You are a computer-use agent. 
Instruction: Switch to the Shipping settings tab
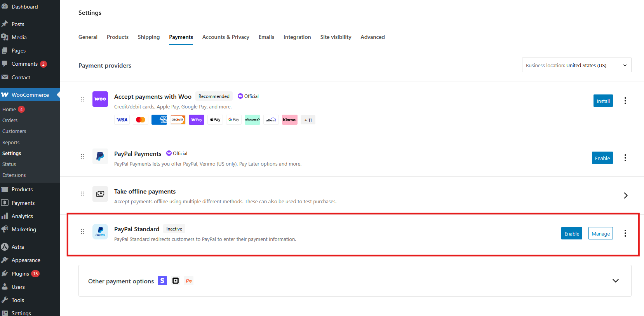(x=148, y=37)
